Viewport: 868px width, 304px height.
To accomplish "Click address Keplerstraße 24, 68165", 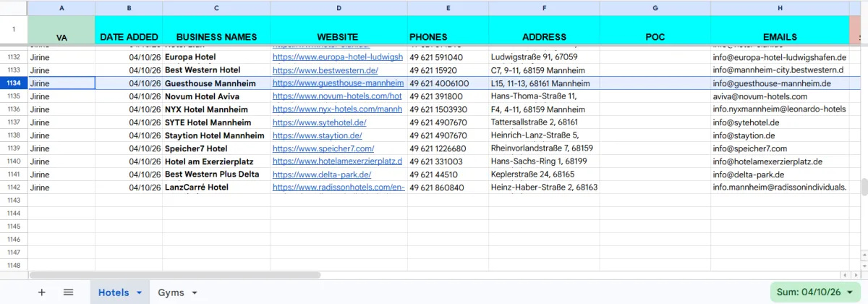I will point(533,174).
